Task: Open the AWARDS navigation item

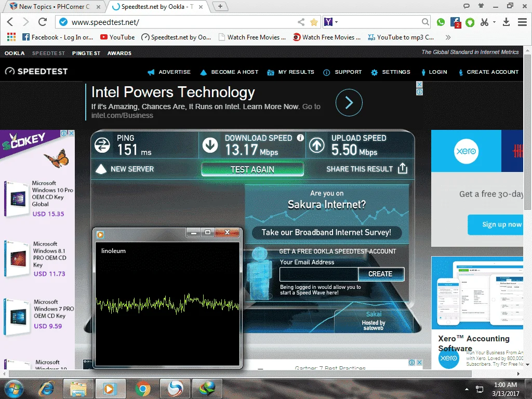Action: 119,54
